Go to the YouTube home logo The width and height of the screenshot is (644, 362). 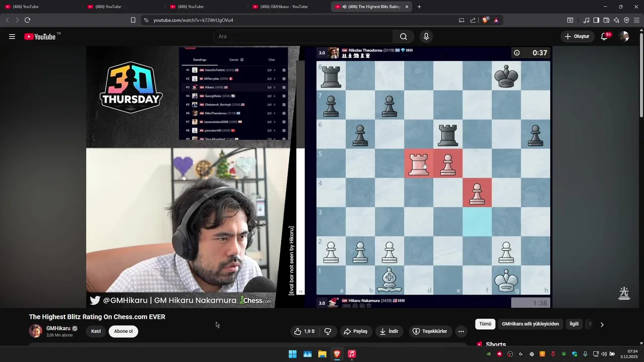[40, 36]
